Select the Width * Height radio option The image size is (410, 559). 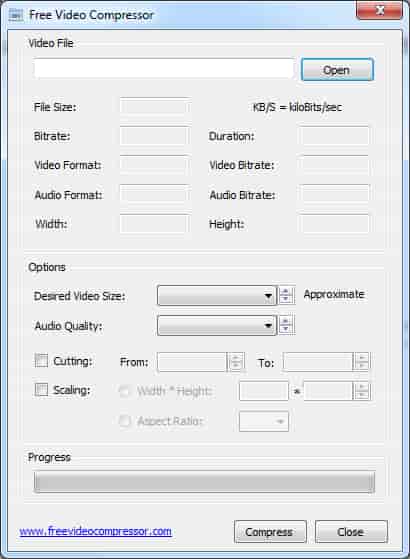click(x=125, y=391)
